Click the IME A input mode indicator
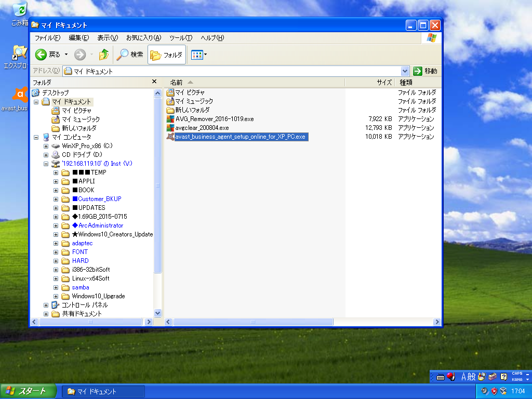 coord(463,376)
